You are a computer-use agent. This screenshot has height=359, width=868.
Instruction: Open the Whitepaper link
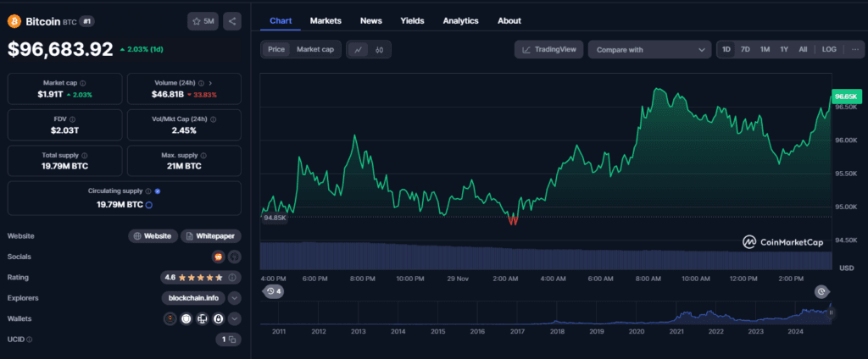211,236
